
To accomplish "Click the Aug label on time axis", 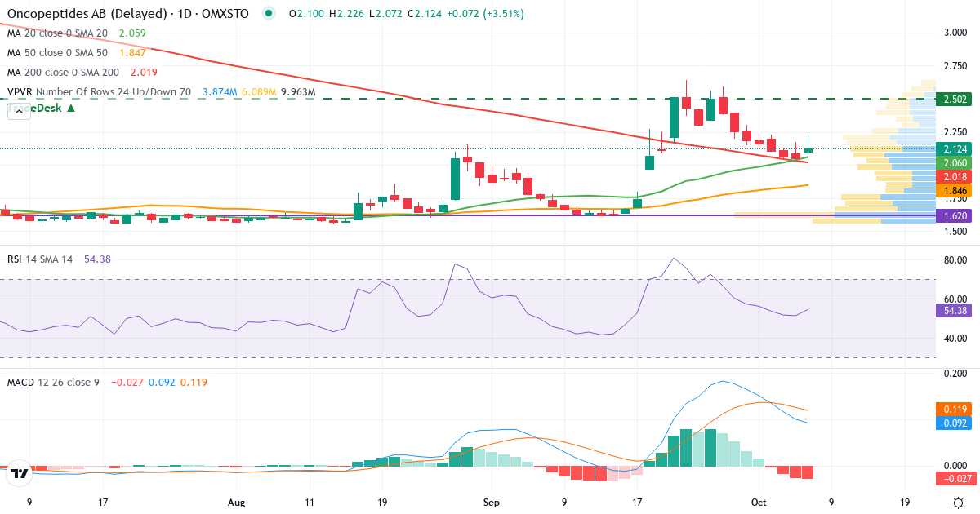I will (236, 503).
